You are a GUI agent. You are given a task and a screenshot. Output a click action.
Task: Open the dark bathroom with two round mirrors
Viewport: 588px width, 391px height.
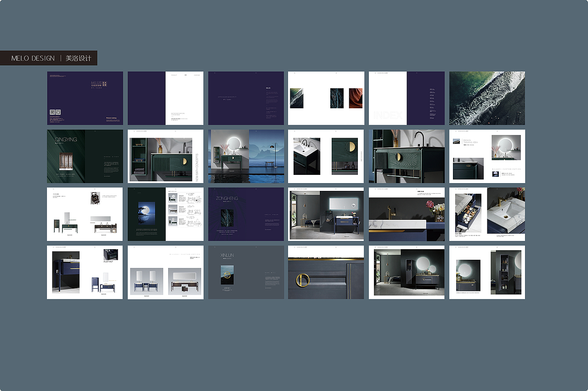click(407, 272)
